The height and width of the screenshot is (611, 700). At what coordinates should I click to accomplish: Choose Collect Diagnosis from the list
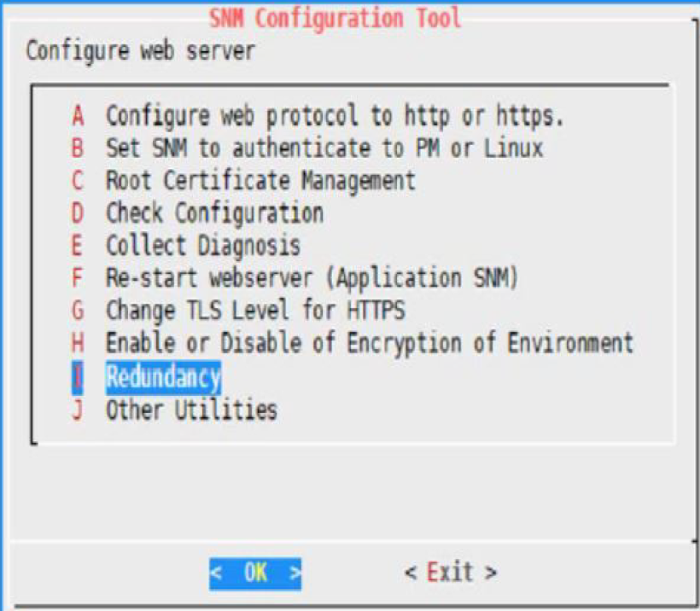point(203,246)
